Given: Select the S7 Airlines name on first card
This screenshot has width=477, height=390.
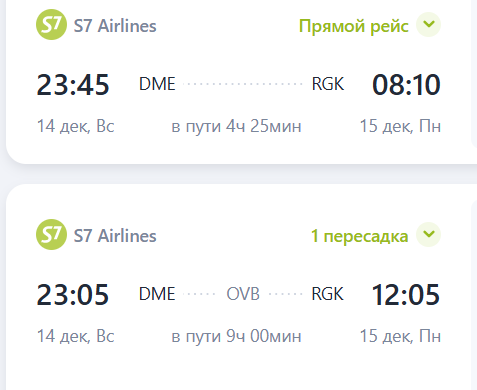Looking at the screenshot, I should coord(115,26).
